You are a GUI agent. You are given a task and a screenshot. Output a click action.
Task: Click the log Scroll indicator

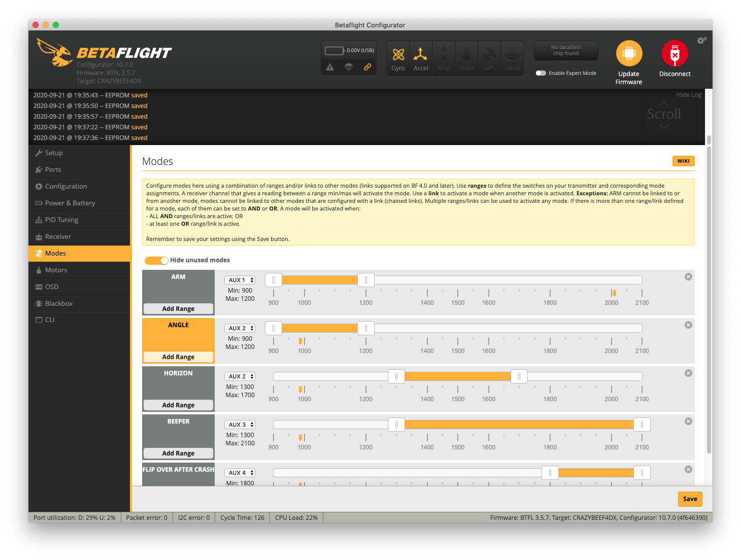pos(664,115)
